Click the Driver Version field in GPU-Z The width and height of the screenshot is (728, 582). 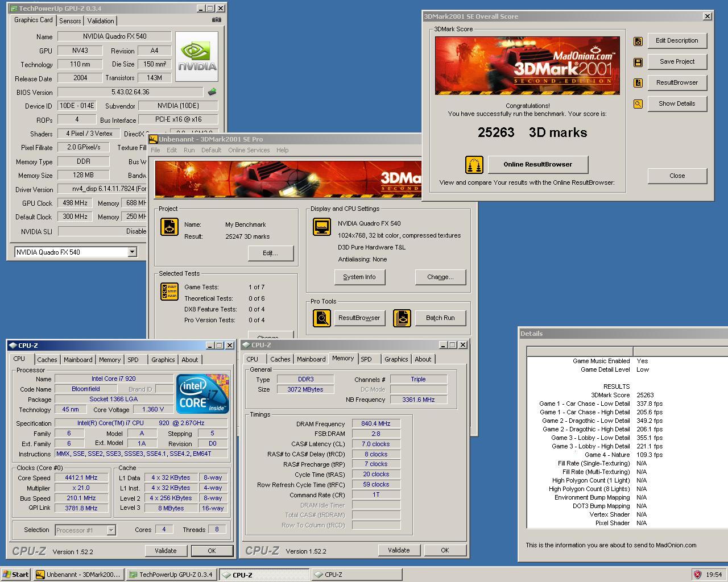(x=102, y=189)
